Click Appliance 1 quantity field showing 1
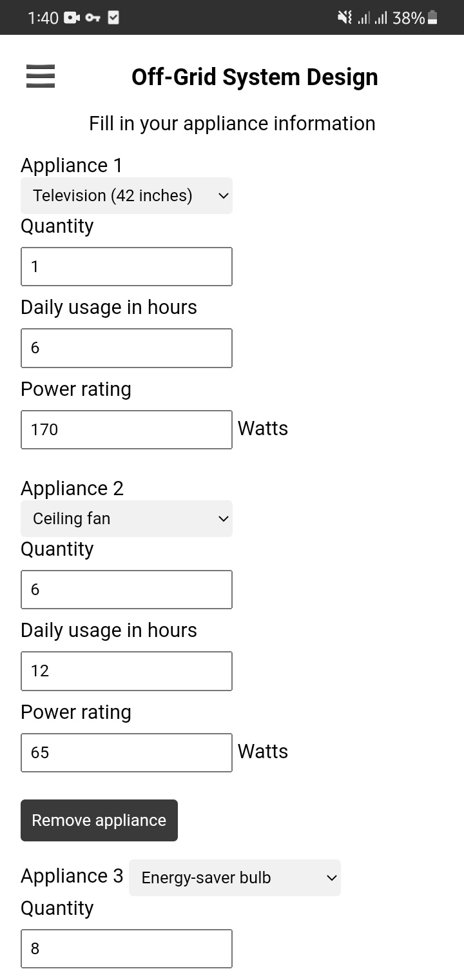This screenshot has height=980, width=464. tap(126, 266)
